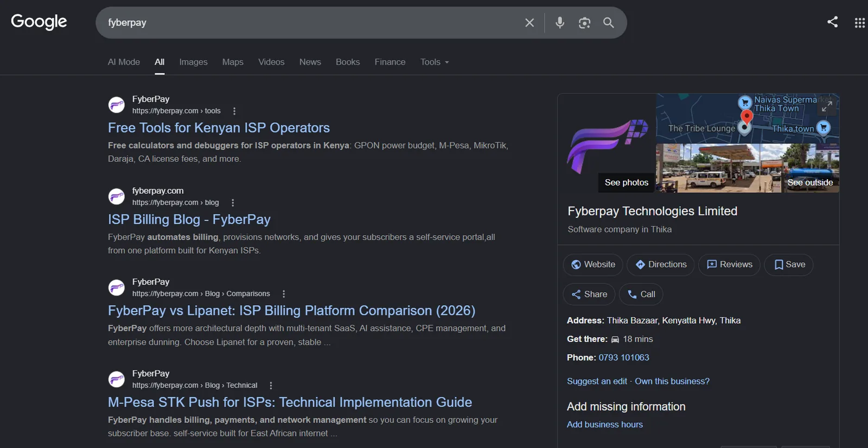Click the Website button
Image resolution: width=868 pixels, height=448 pixels.
[593, 264]
